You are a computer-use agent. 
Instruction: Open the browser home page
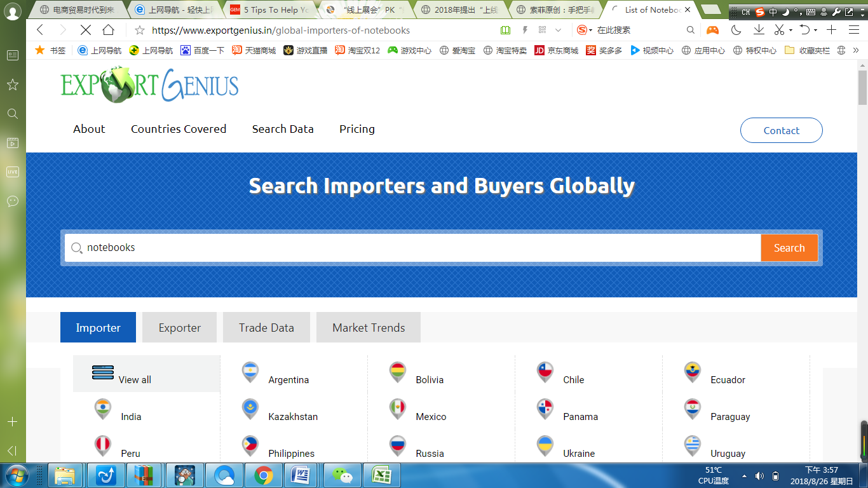tap(109, 30)
